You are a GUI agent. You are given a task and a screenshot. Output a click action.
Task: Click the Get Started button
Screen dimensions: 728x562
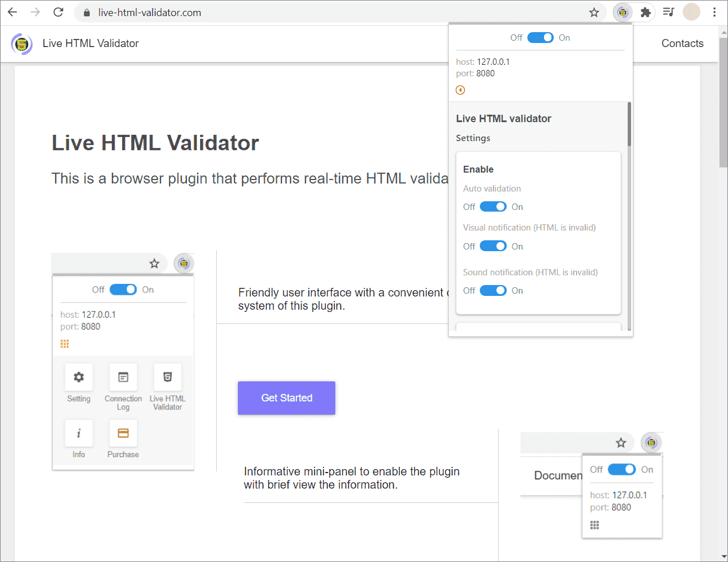point(287,398)
